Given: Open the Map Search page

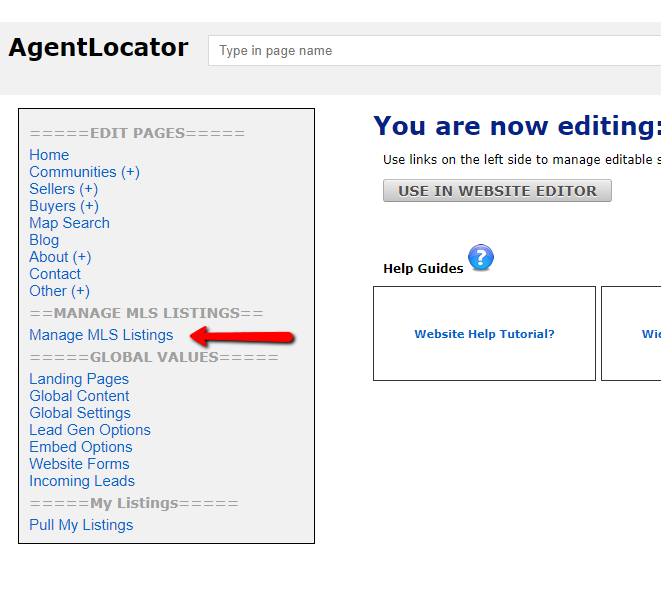Looking at the screenshot, I should (70, 223).
